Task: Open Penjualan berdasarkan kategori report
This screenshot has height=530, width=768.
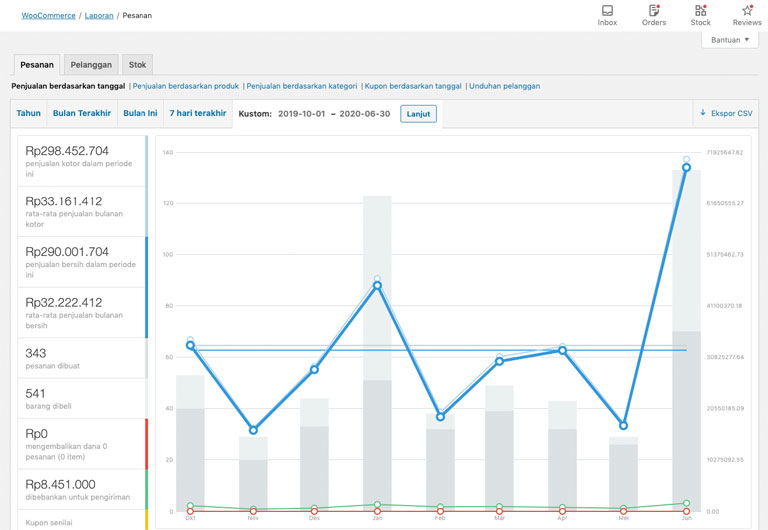Action: click(x=302, y=86)
